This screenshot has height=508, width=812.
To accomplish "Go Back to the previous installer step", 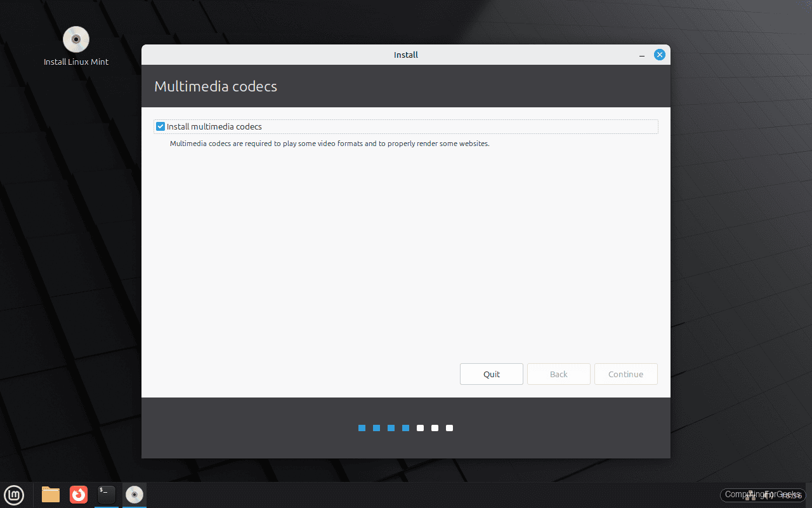I will point(558,374).
